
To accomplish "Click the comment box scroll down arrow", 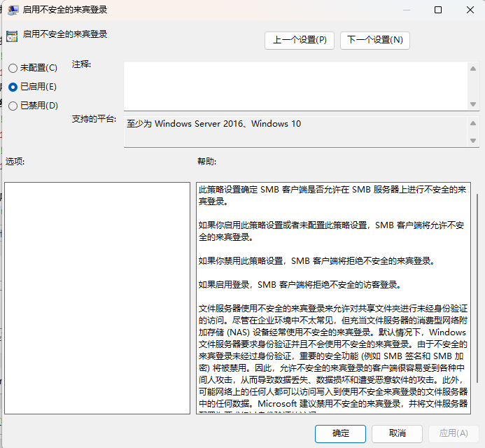I will coord(473,104).
